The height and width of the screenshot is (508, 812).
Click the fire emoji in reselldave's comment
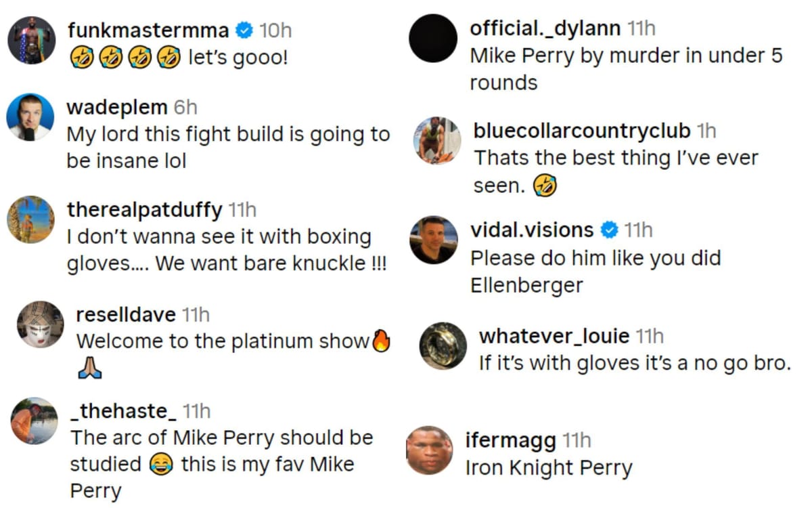pos(382,341)
